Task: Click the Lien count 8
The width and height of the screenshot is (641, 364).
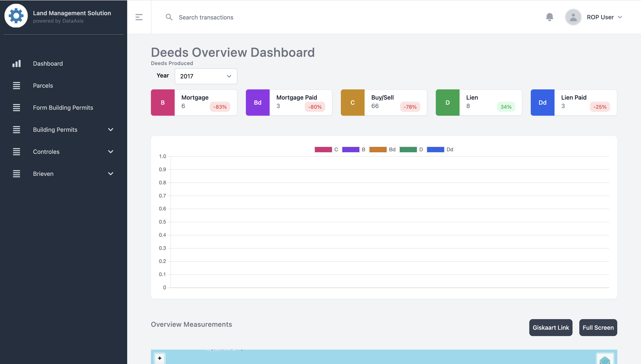Action: pos(468,106)
